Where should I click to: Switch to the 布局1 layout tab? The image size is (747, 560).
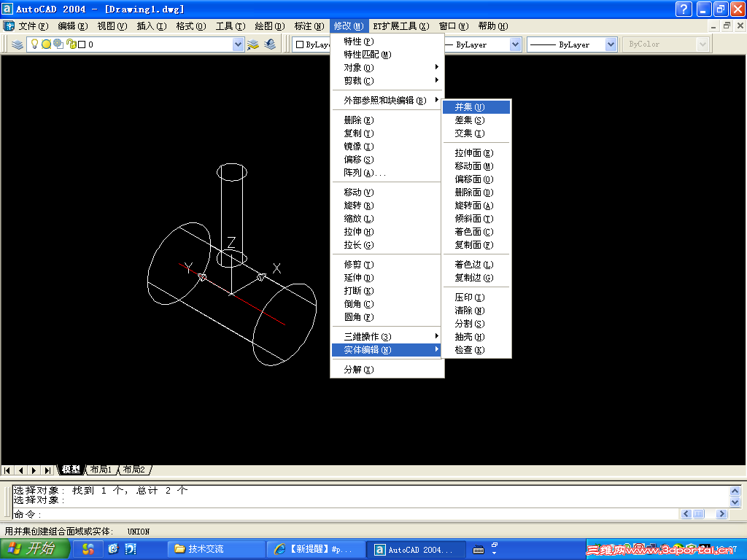point(101,470)
